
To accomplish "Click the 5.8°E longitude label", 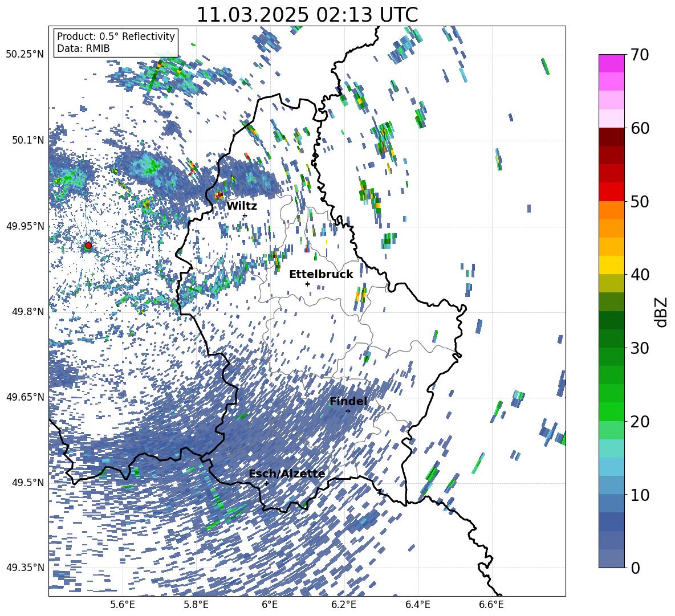I will (x=196, y=605).
